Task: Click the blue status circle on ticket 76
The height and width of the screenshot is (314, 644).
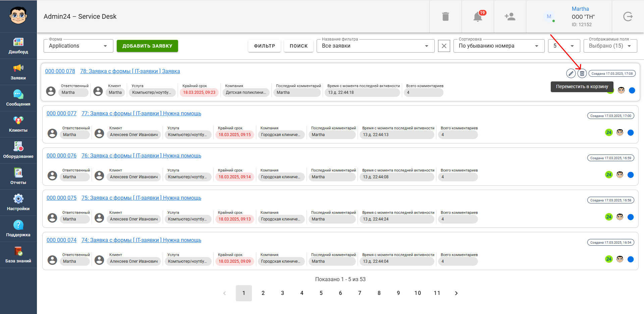Action: click(x=631, y=175)
